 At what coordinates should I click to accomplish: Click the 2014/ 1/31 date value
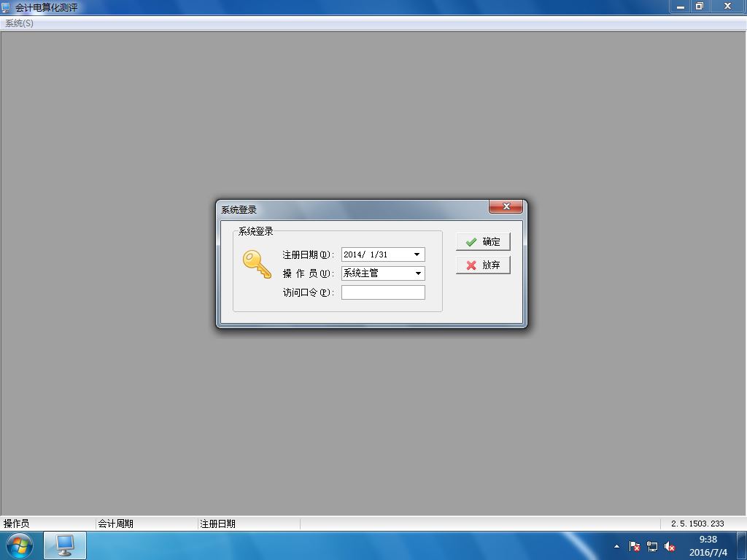[x=365, y=254]
